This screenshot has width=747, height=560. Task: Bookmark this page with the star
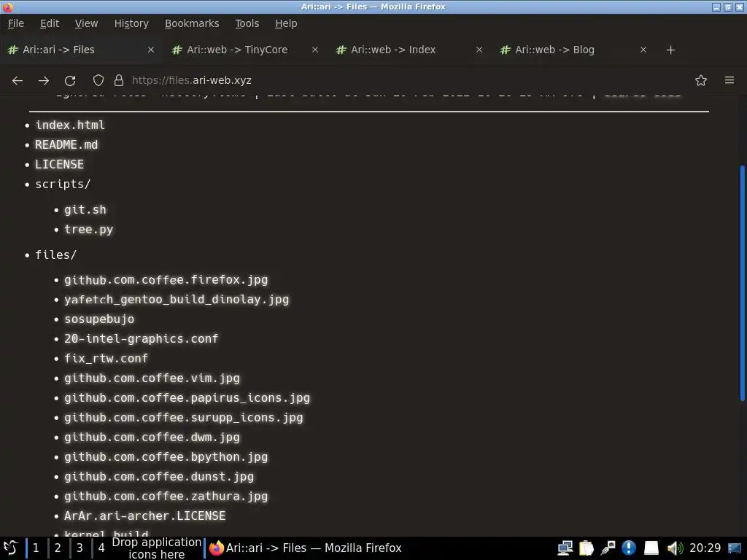(701, 80)
